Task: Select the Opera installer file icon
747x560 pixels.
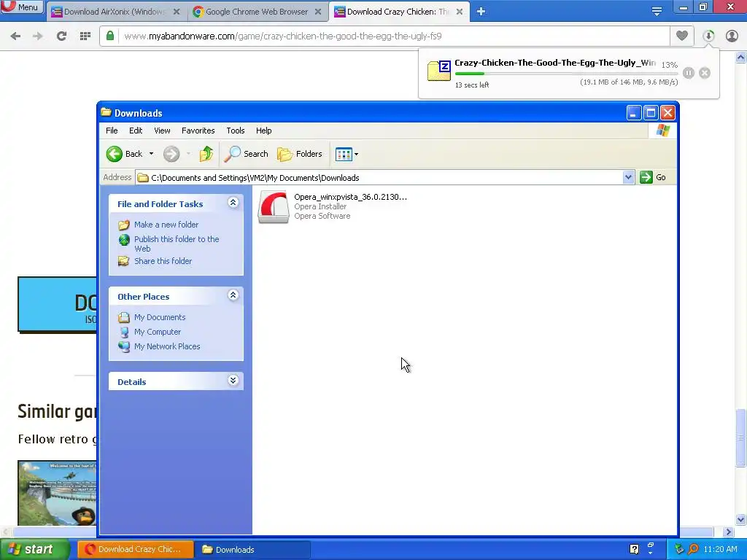Action: [x=274, y=207]
